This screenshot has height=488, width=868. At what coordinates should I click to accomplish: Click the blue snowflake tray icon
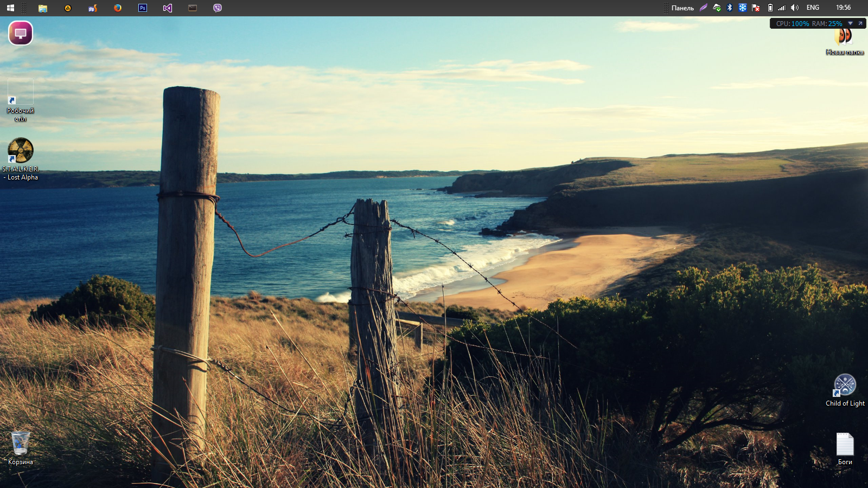point(743,8)
